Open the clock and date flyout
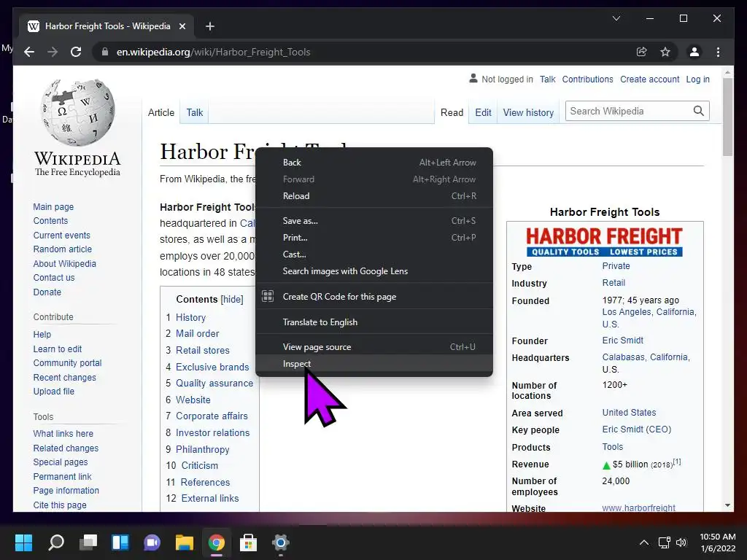The height and width of the screenshot is (560, 747). (x=718, y=542)
